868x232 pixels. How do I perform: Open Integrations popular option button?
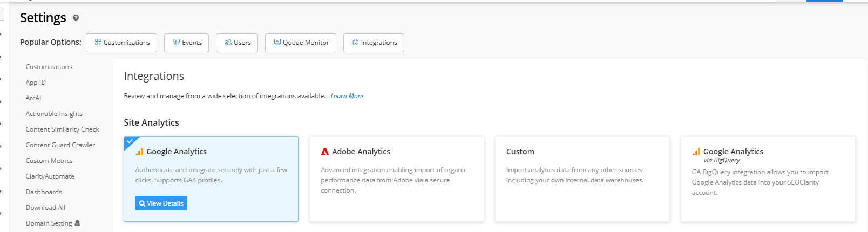click(x=374, y=43)
